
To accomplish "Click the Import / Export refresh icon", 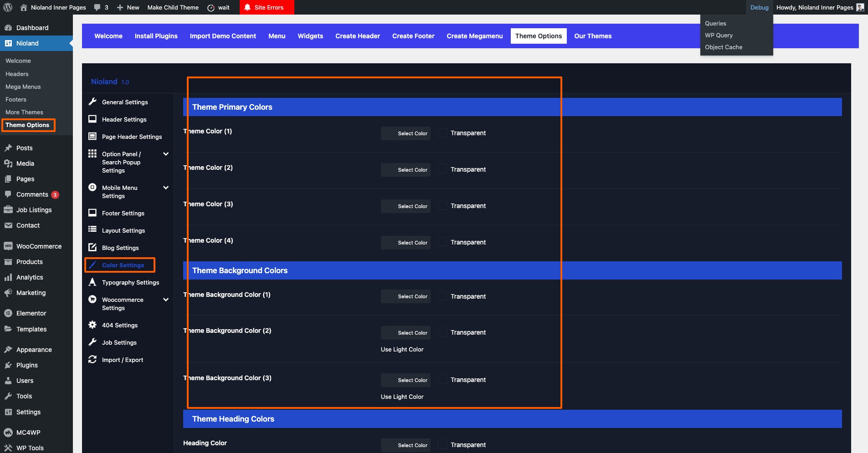I will pos(92,360).
